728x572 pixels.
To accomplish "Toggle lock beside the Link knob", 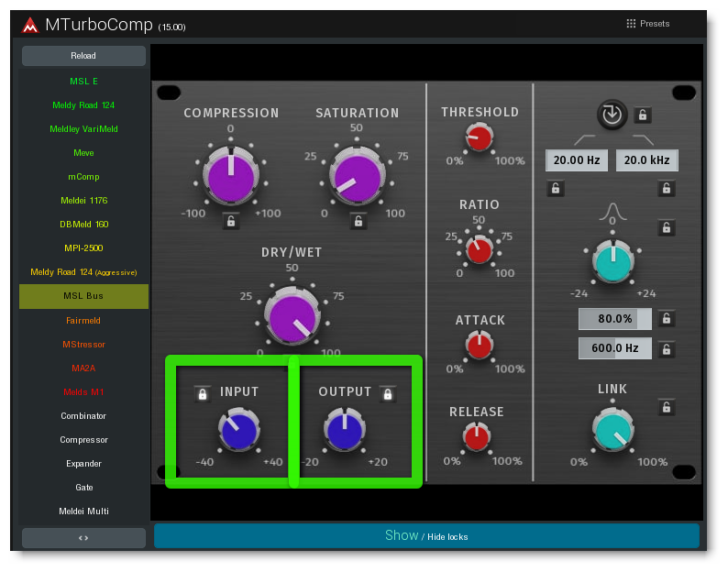I will pyautogui.click(x=667, y=407).
